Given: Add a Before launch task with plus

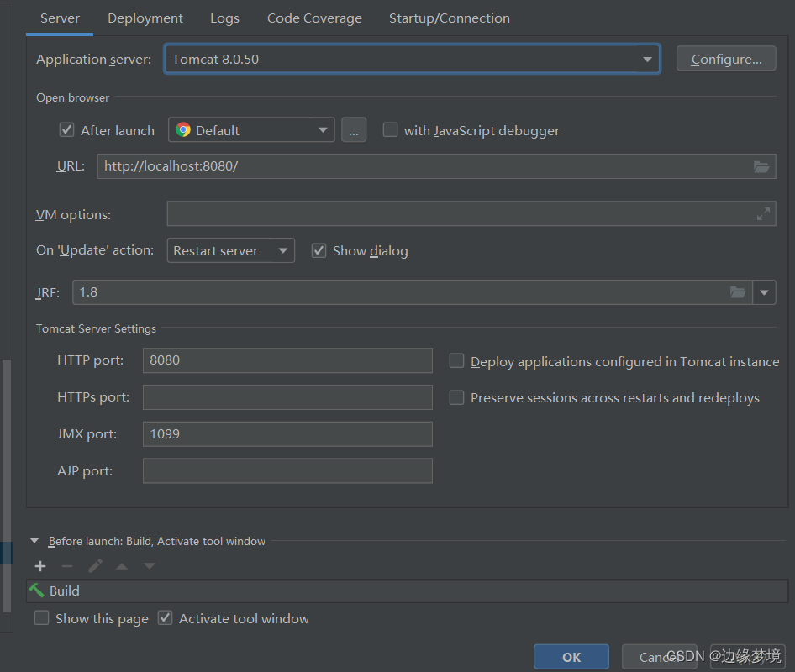Looking at the screenshot, I should pyautogui.click(x=40, y=566).
